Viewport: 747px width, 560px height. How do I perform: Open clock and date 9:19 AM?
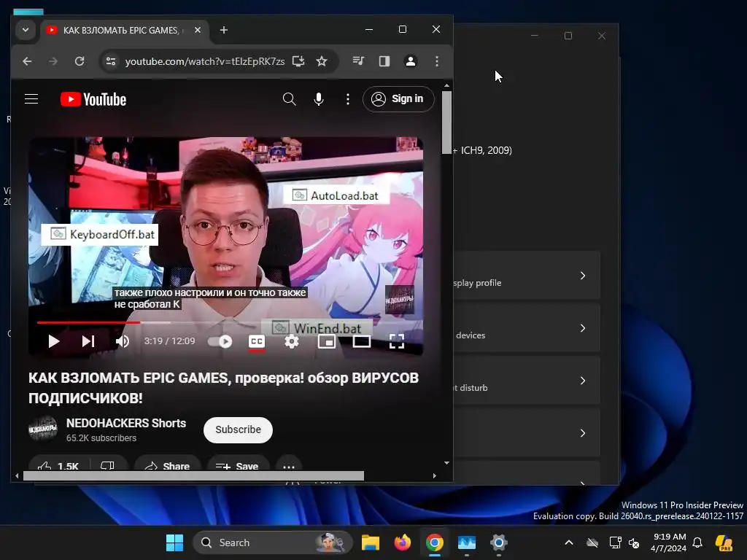pyautogui.click(x=669, y=542)
